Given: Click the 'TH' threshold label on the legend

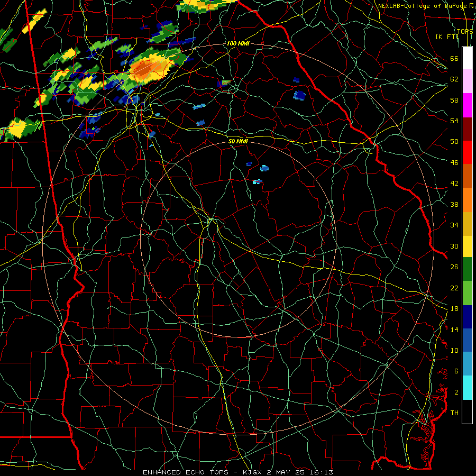Looking at the screenshot, I should [454, 413].
